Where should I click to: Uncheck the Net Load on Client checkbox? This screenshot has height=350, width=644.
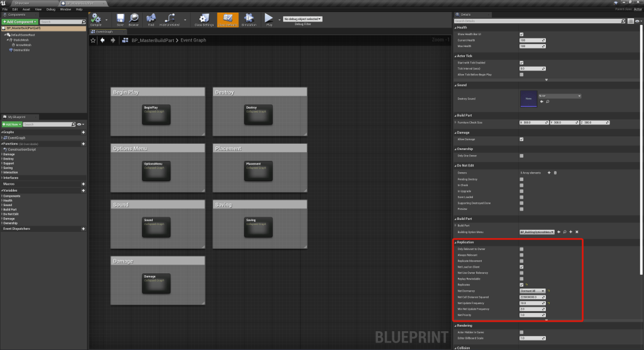pos(521,267)
